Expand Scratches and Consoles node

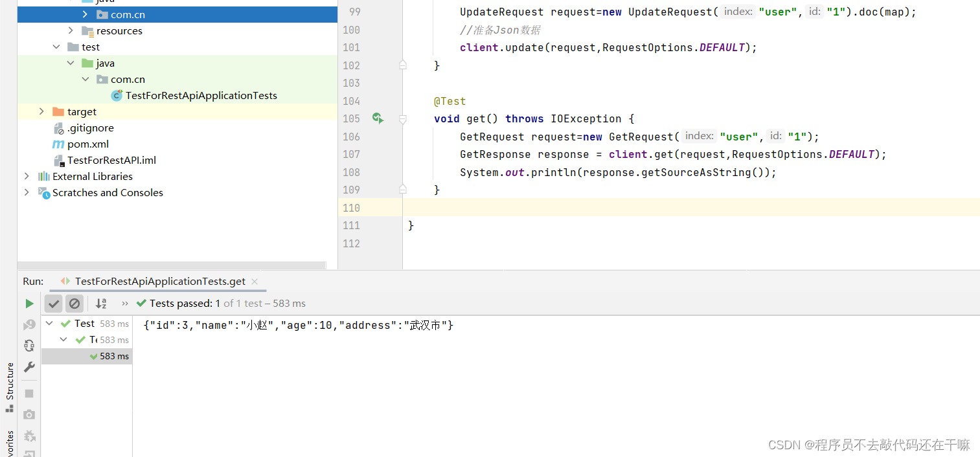tap(27, 192)
